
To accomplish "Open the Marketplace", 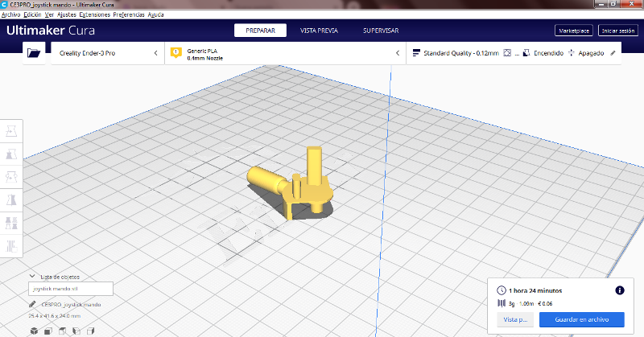I will (x=574, y=31).
